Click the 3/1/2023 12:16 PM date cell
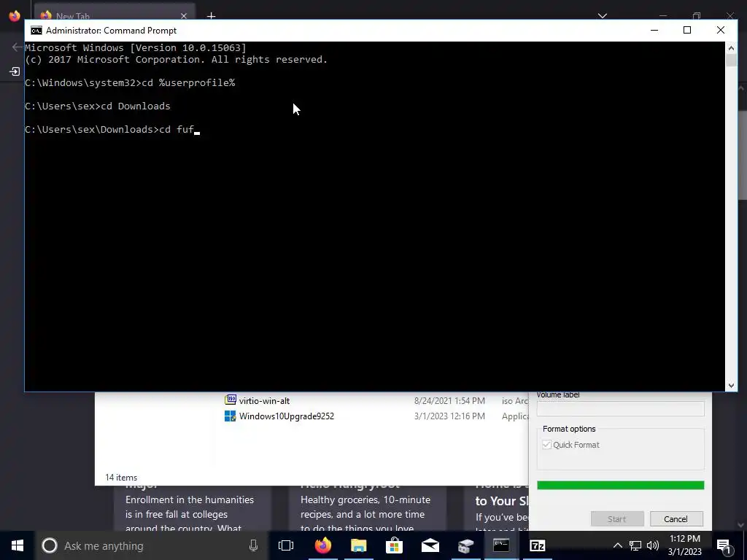 449,416
